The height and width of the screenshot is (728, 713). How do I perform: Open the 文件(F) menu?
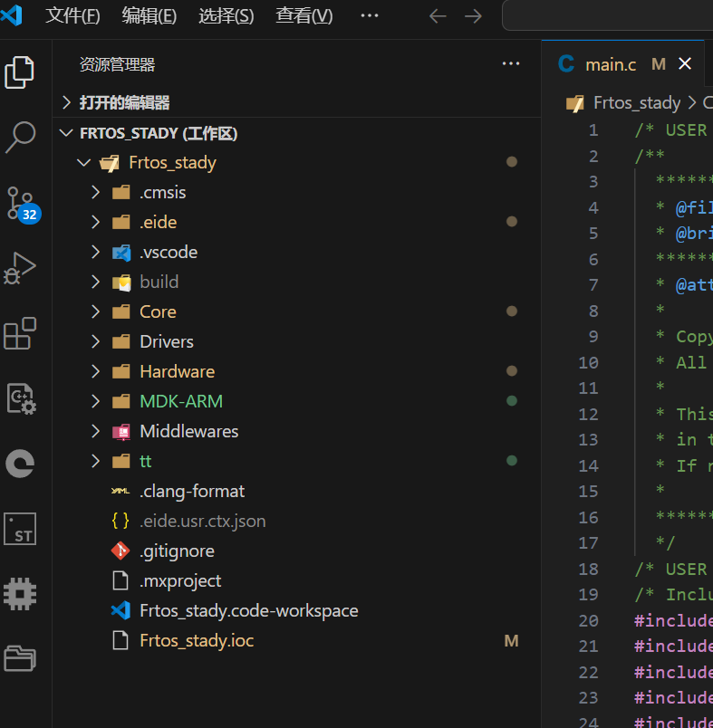tap(72, 15)
